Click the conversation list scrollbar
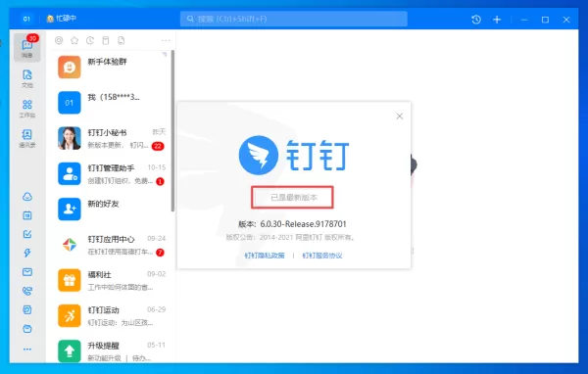The image size is (588, 374). coord(172,131)
